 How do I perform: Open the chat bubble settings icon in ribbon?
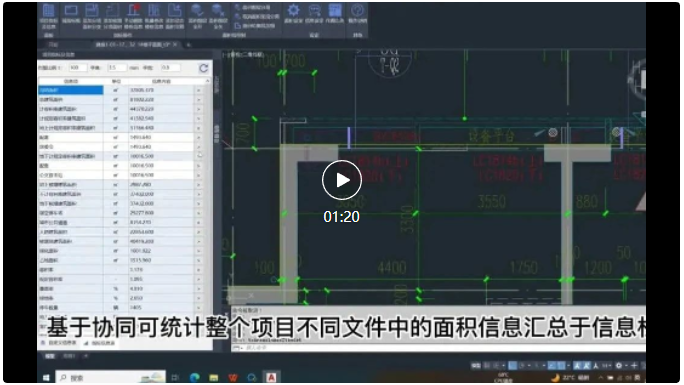pyautogui.click(x=314, y=10)
